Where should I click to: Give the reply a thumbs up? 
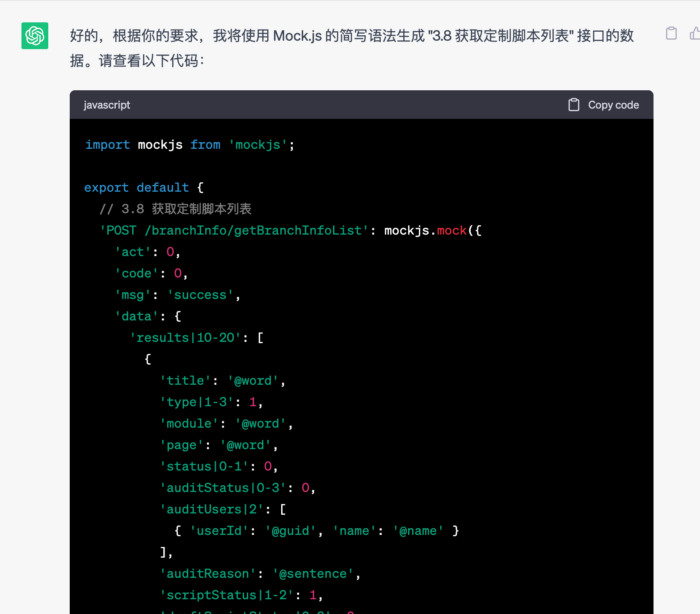(695, 34)
